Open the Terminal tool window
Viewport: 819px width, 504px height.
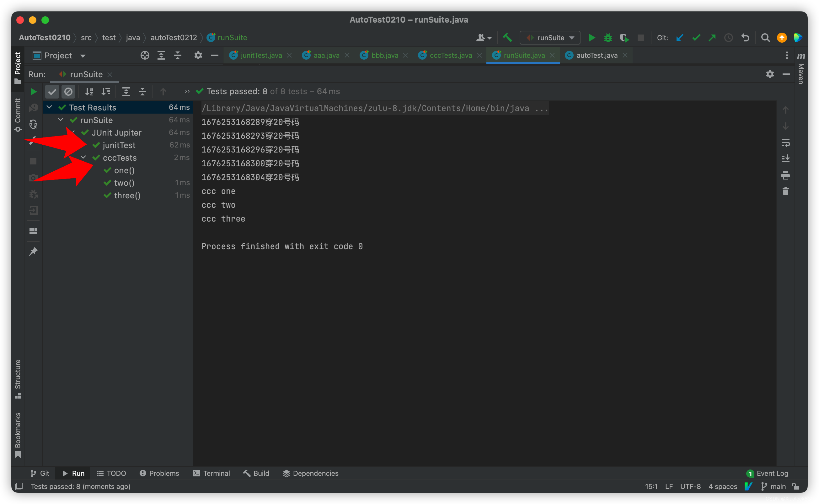point(211,473)
